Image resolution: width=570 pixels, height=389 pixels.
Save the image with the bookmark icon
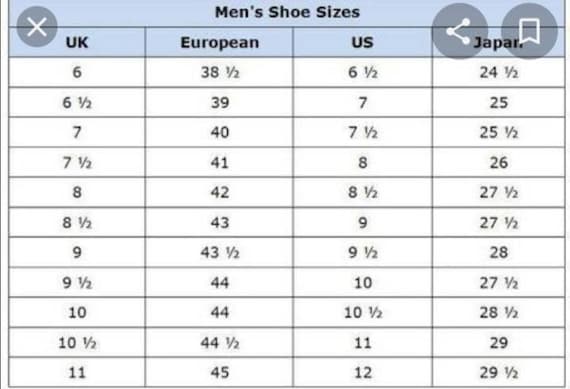click(x=529, y=31)
